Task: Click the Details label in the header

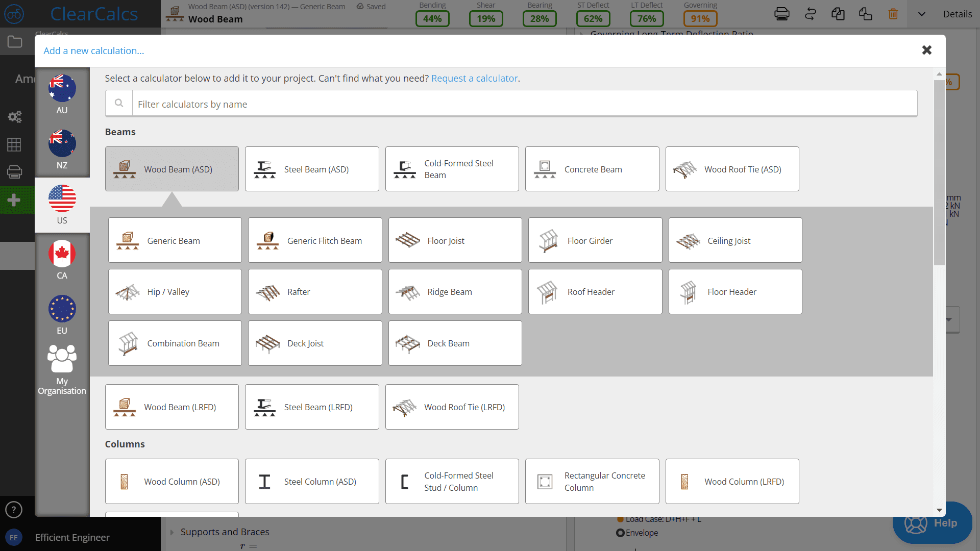Action: [957, 14]
